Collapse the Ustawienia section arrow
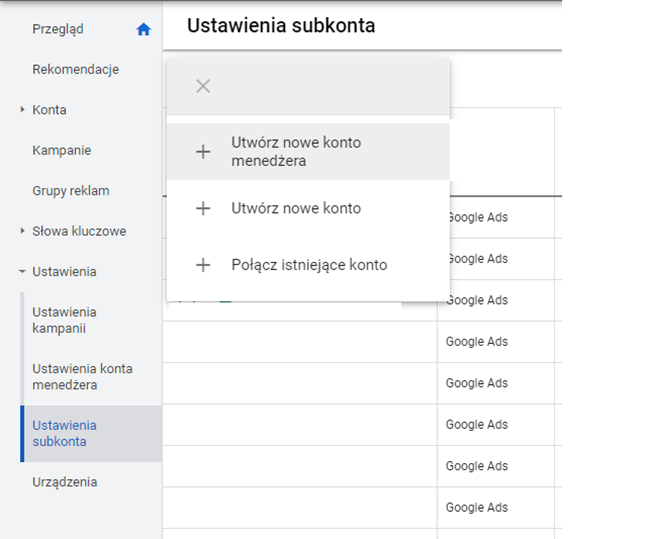 (22, 272)
